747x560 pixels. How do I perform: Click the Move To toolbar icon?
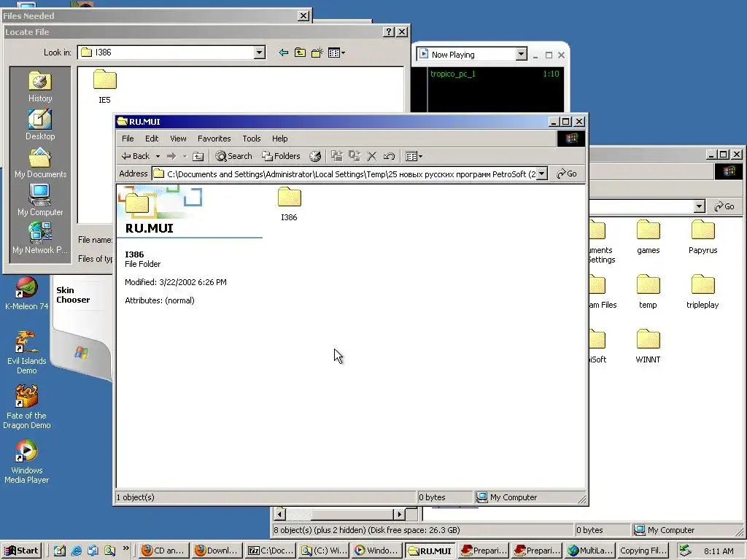point(337,156)
